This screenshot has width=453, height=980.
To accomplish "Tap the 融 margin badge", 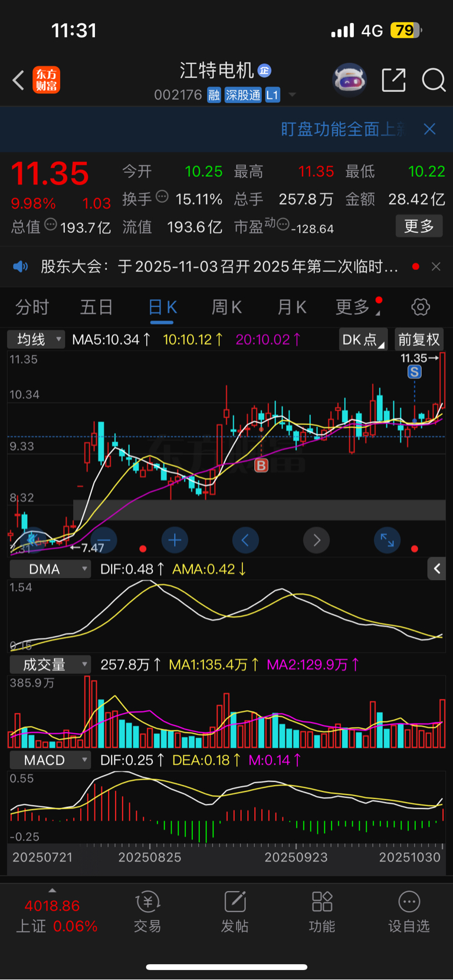I will pyautogui.click(x=214, y=95).
